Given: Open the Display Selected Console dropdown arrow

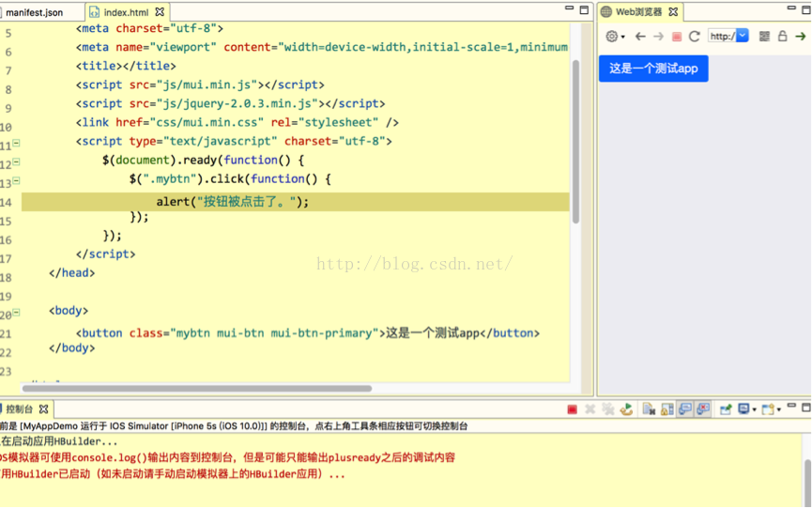Looking at the screenshot, I should 754,410.
